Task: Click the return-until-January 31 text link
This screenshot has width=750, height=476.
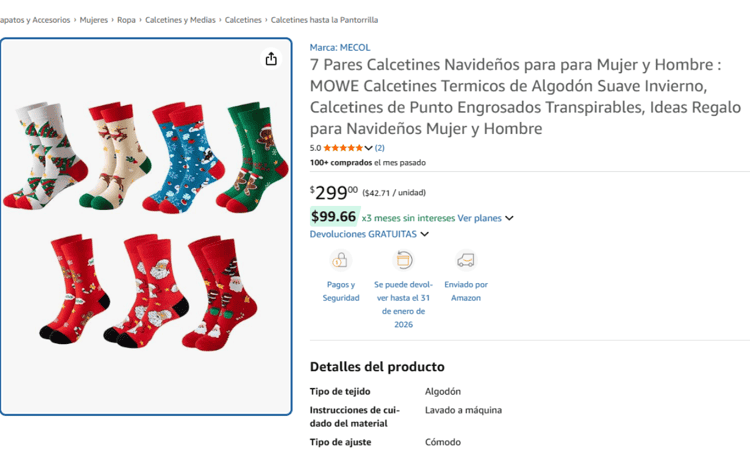Action: click(404, 304)
